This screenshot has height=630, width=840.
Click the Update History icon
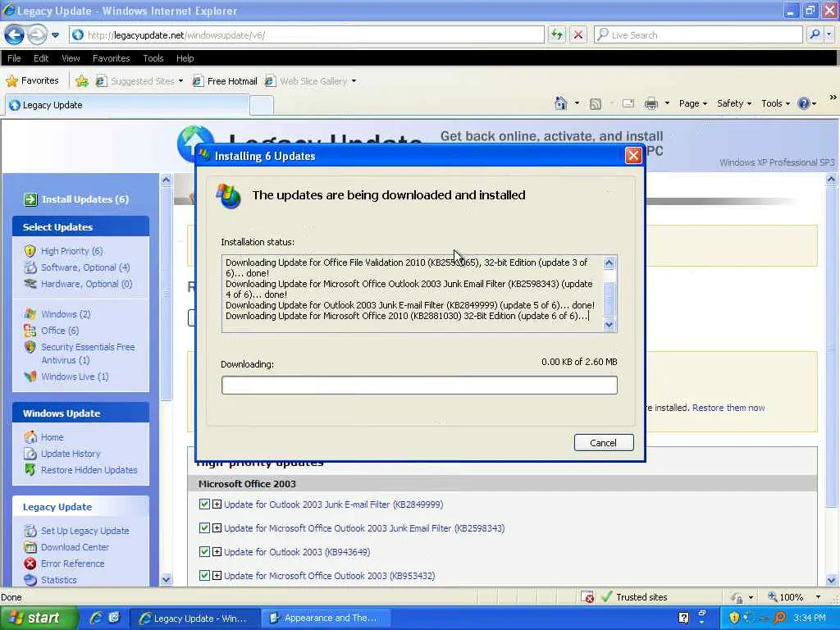click(30, 454)
